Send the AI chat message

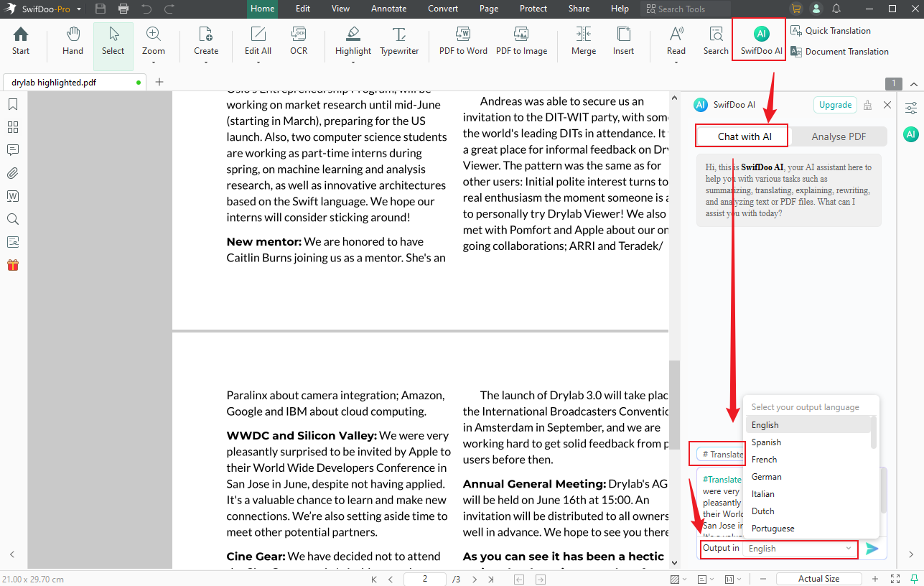click(872, 549)
